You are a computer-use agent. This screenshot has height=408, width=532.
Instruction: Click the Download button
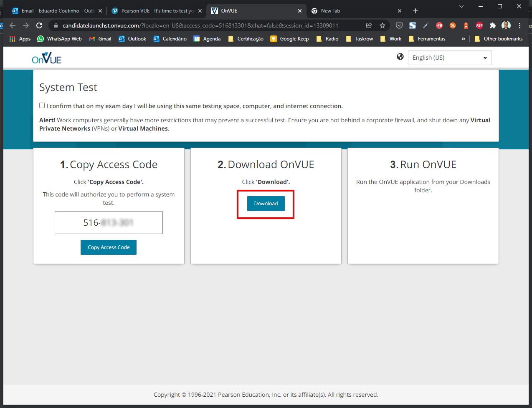point(266,204)
